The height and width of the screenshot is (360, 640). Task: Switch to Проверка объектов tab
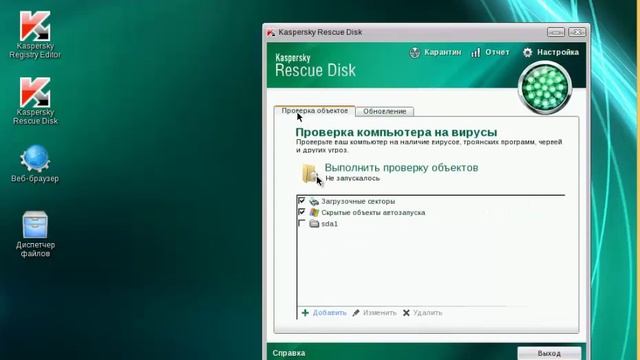point(315,111)
